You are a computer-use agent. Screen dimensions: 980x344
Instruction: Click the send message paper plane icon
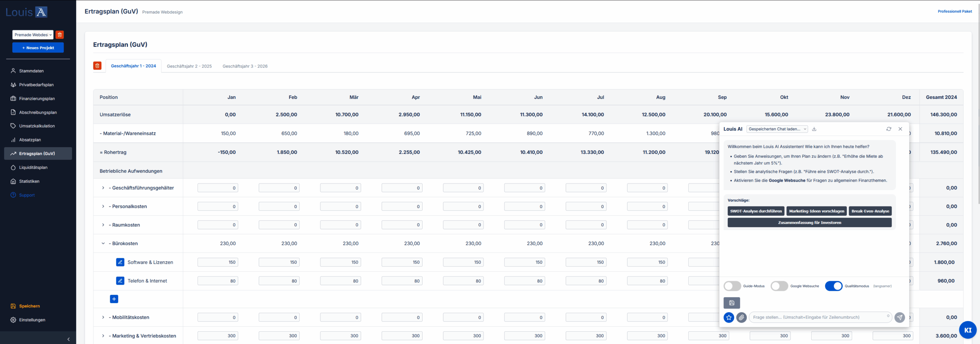pos(900,318)
